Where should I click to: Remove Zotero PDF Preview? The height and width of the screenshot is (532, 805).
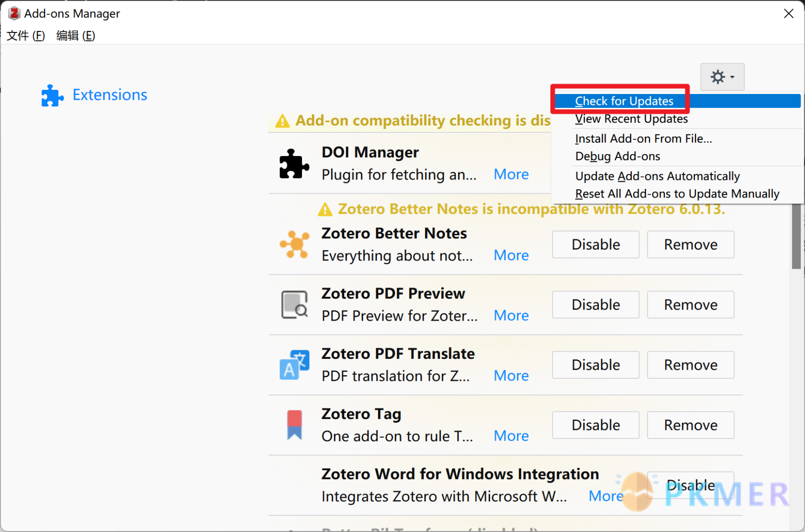(690, 304)
